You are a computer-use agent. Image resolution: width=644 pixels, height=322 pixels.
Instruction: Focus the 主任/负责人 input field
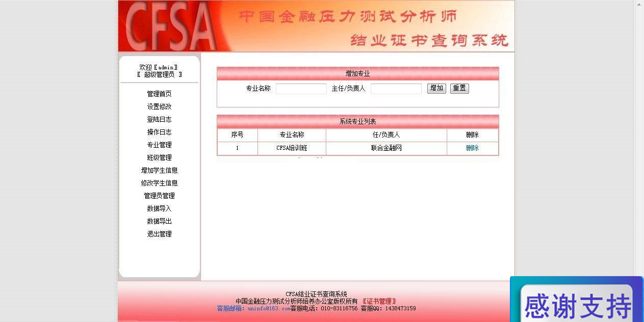(x=396, y=89)
